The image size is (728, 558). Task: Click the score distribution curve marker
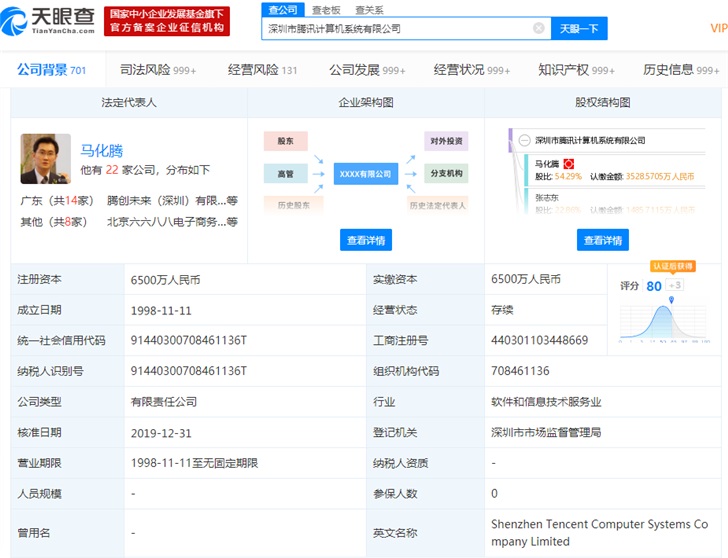(x=671, y=300)
